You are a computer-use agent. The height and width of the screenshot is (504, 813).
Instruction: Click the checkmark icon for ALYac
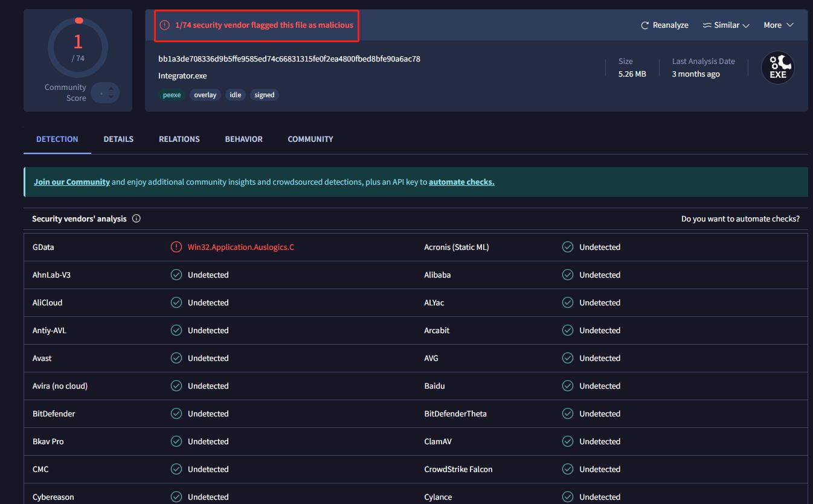point(568,302)
